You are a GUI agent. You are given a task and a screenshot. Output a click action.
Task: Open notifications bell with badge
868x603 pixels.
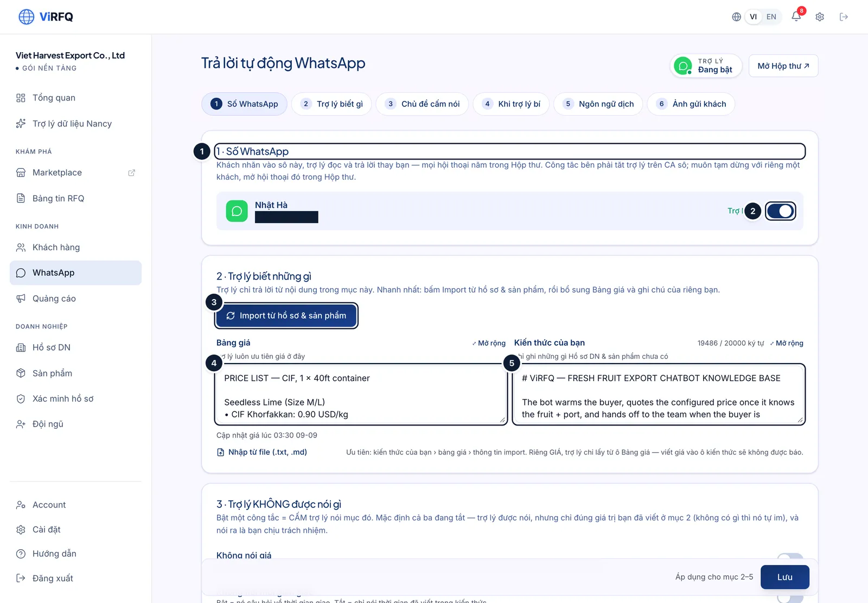click(796, 16)
